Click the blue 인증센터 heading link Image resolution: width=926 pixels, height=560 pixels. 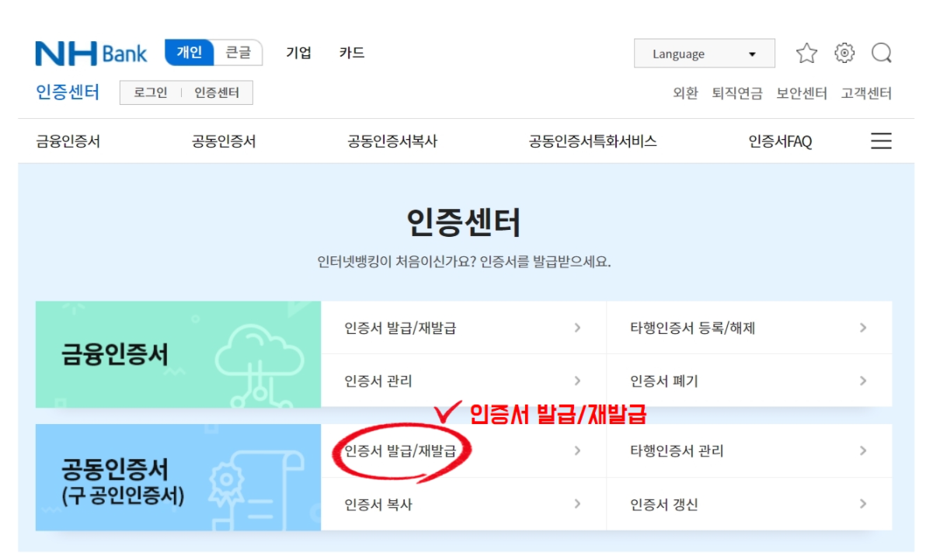click(x=68, y=92)
